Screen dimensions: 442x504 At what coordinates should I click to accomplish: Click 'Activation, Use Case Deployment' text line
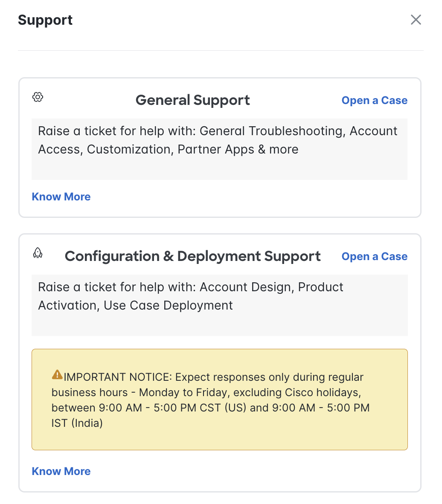[x=135, y=305]
